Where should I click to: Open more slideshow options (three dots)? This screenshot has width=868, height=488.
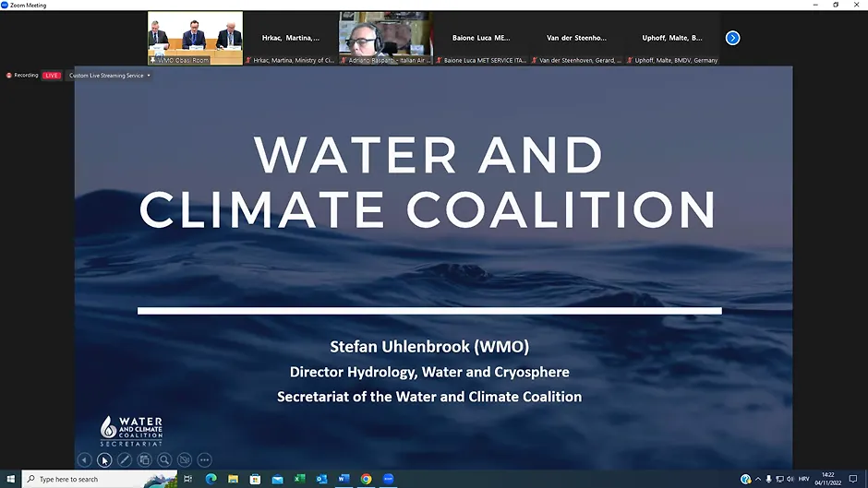tap(205, 459)
